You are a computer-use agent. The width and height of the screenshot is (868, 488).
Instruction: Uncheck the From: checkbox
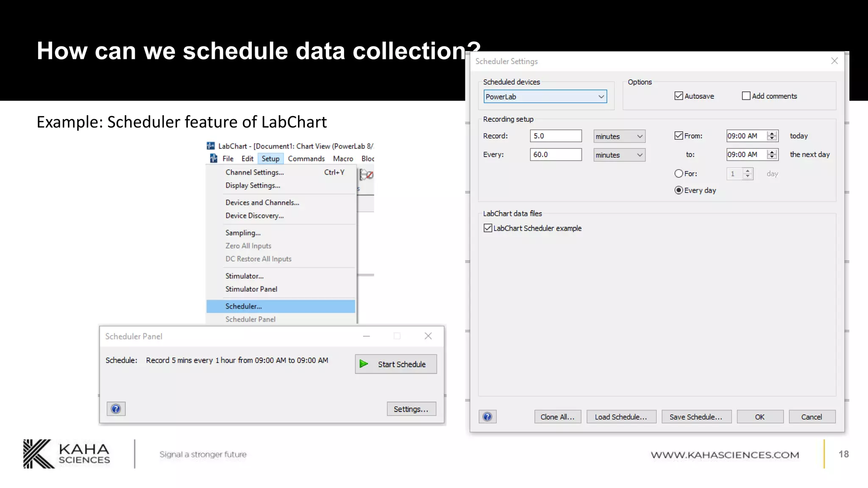click(x=679, y=136)
